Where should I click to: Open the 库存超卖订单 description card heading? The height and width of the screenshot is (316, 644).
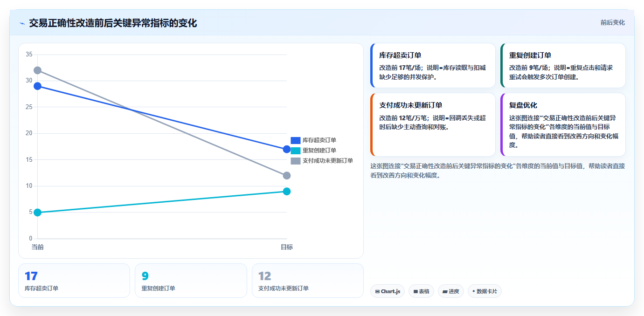tap(400, 55)
